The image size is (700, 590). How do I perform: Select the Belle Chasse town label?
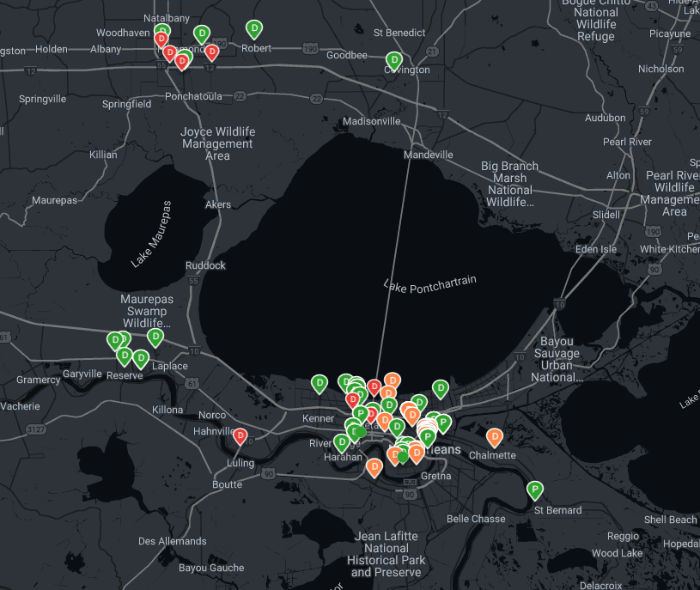coord(476,519)
